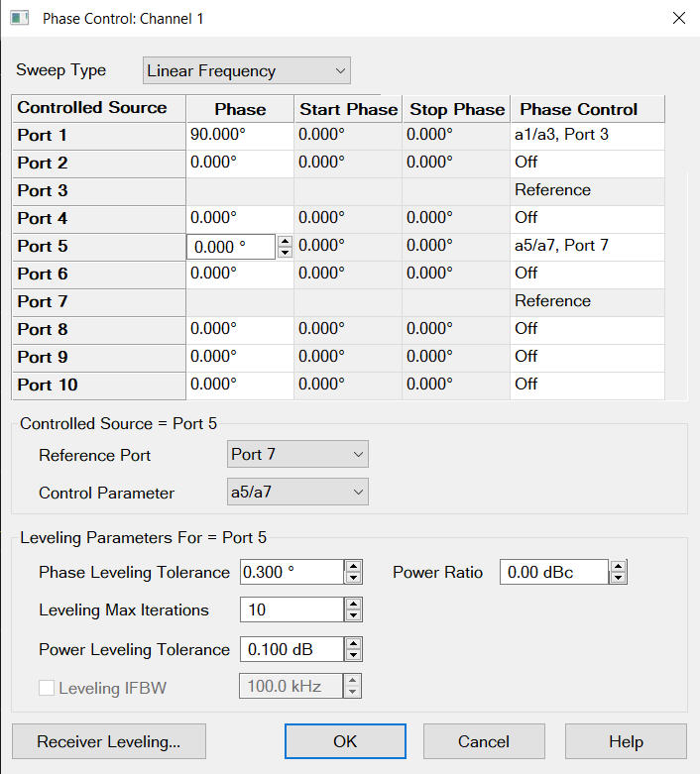Decrease Leveling IFBW value with down arrow
Image resolution: width=700 pixels, height=774 pixels.
pos(352,692)
